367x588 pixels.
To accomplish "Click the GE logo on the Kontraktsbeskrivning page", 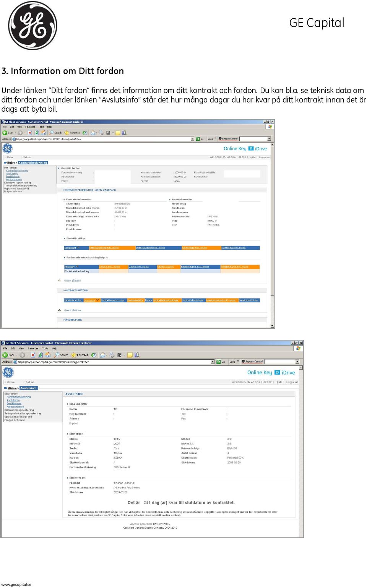I will [8, 148].
